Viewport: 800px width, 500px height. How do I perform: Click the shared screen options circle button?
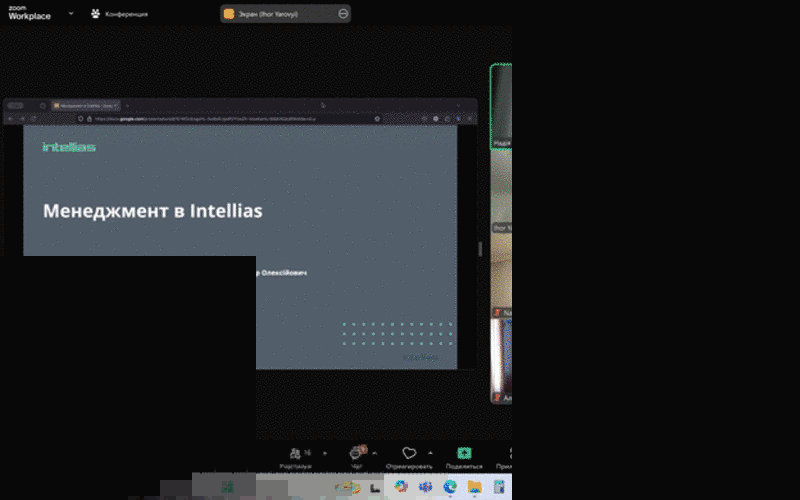click(x=343, y=14)
